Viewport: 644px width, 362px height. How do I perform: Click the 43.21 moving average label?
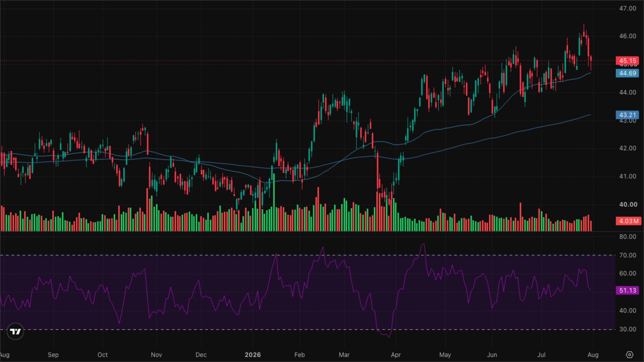[x=627, y=115]
